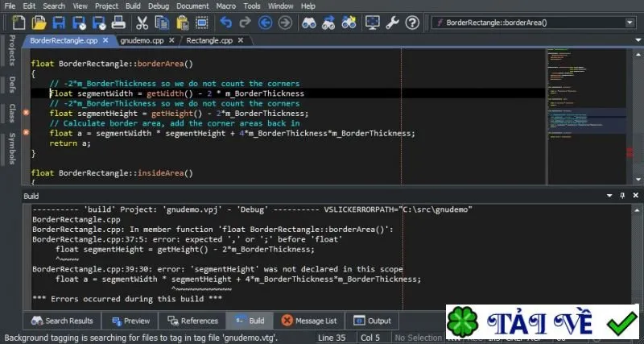Print the document using the printer icon
Screen dimensions: 644x344
point(118,23)
